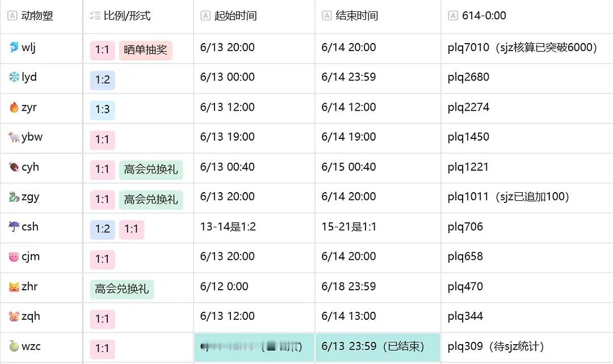Click the snowflake emoji in the lyd row
Image resolution: width=613 pixels, height=364 pixels.
[14, 77]
